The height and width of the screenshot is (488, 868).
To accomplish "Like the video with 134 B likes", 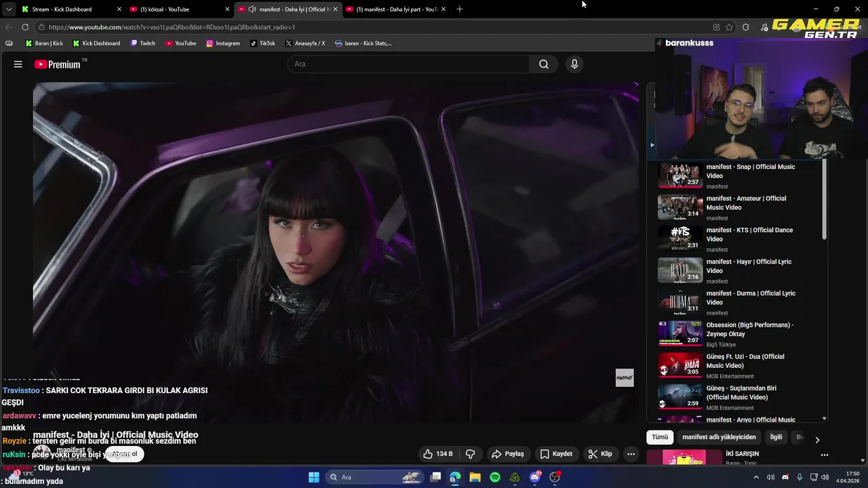I will 437,454.
